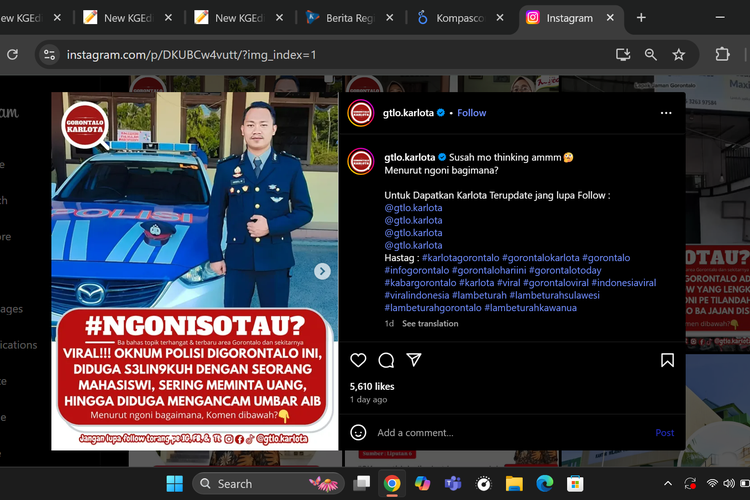Open #gorontalokarlota hashtag
The height and width of the screenshot is (500, 750).
(540, 258)
